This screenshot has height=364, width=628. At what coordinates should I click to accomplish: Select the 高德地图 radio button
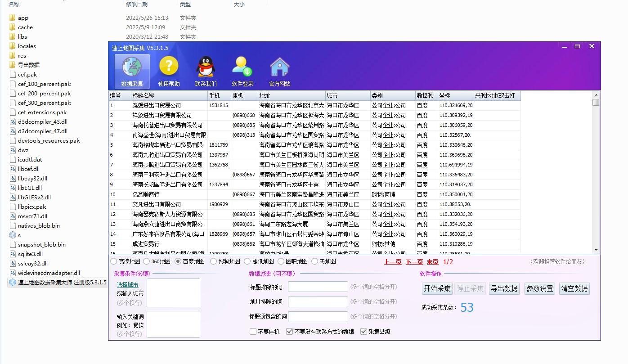(x=113, y=261)
